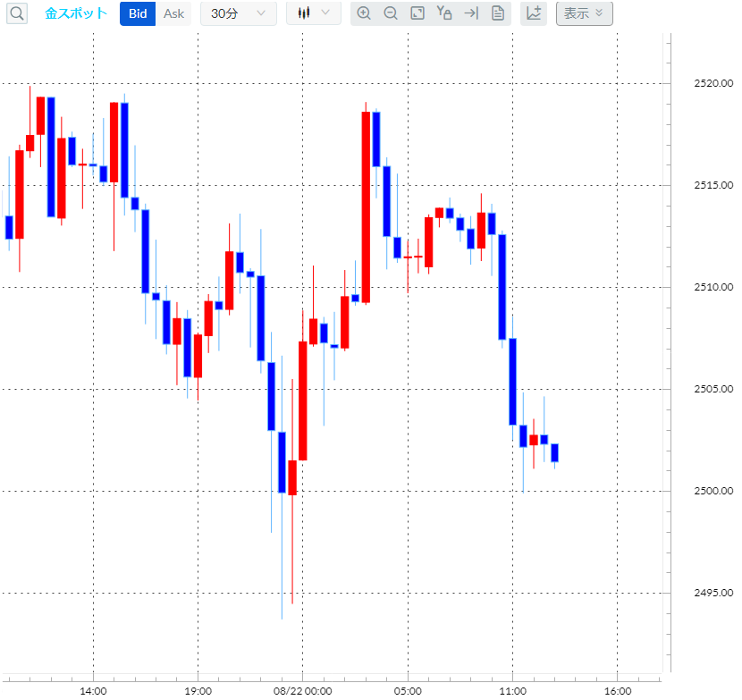Click the 16:00 time axis label
742x700 pixels.
coord(618,691)
